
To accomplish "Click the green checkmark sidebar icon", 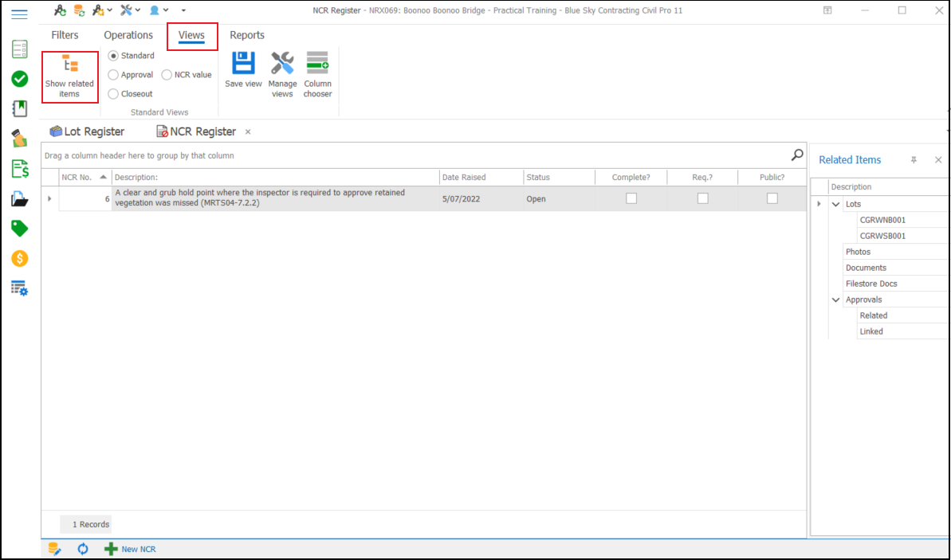I will click(x=20, y=79).
